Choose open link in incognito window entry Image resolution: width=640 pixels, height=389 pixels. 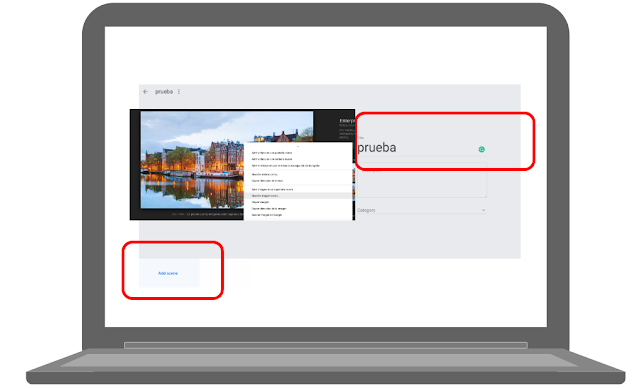285,166
